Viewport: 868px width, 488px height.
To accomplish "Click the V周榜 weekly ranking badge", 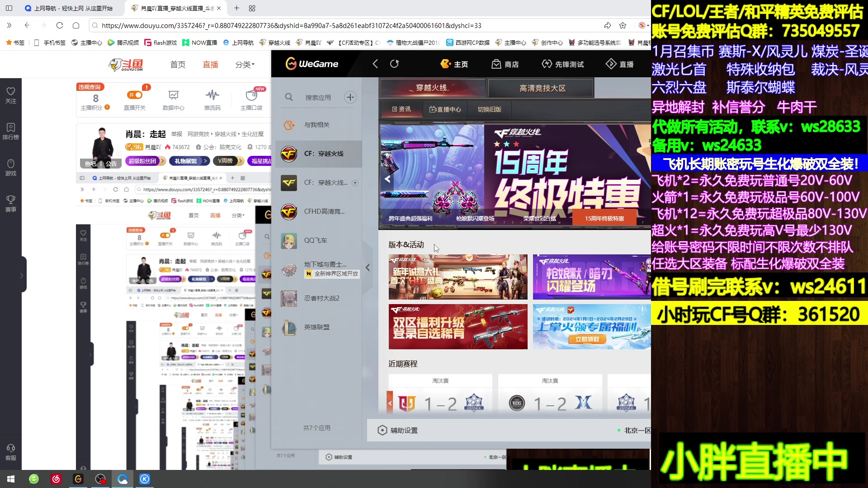I will [x=228, y=161].
